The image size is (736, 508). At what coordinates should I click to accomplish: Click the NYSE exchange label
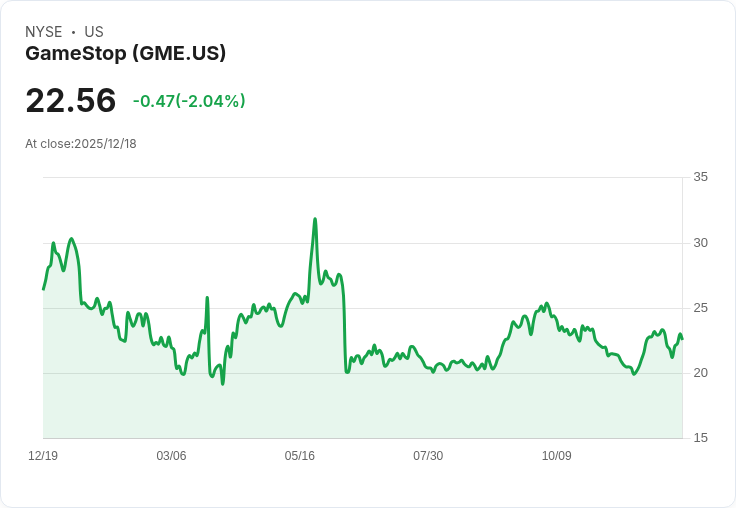pos(44,32)
